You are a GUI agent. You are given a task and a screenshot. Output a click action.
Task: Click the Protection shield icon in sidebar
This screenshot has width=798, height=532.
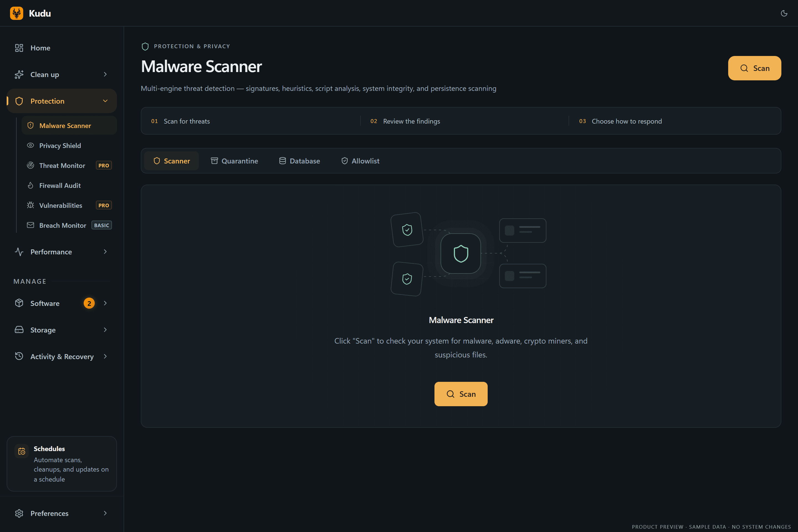19,101
